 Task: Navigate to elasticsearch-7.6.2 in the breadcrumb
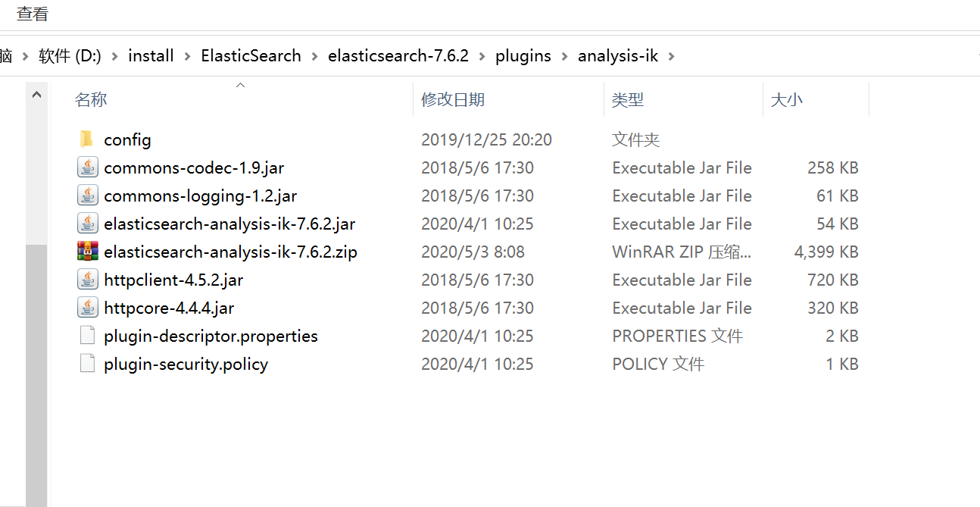398,55
